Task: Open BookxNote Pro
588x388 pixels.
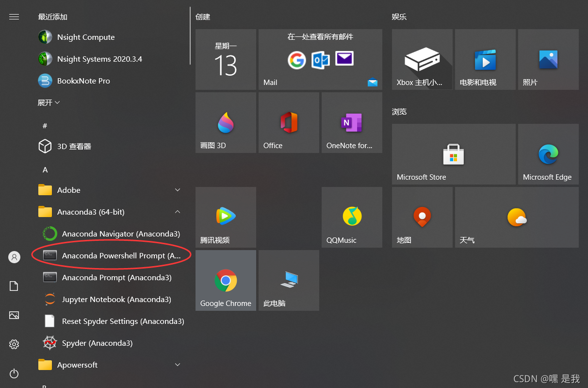Action: [112, 81]
